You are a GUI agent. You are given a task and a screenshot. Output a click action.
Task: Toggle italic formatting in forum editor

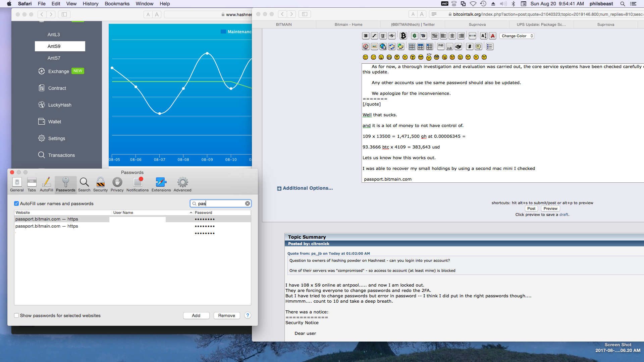tap(374, 36)
